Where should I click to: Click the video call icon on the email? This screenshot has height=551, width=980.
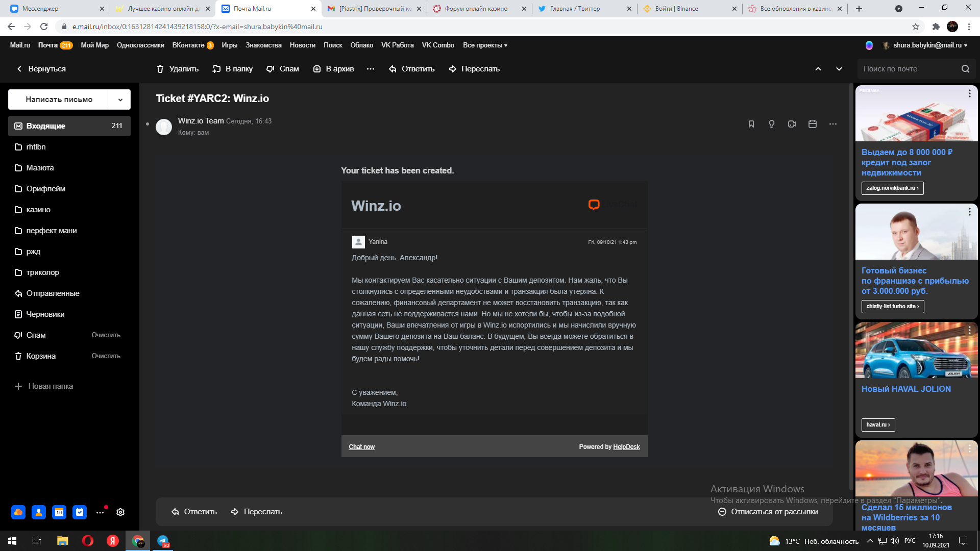coord(792,124)
